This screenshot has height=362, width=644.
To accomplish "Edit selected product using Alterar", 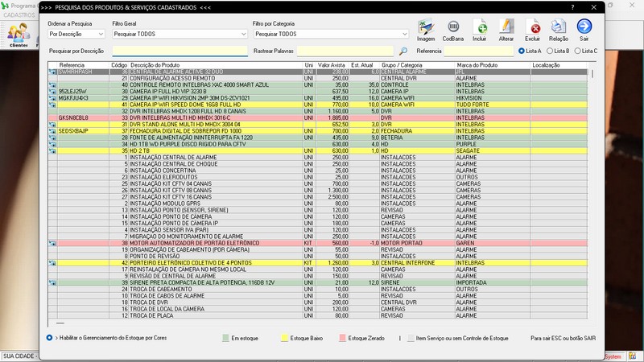I will 506,30.
